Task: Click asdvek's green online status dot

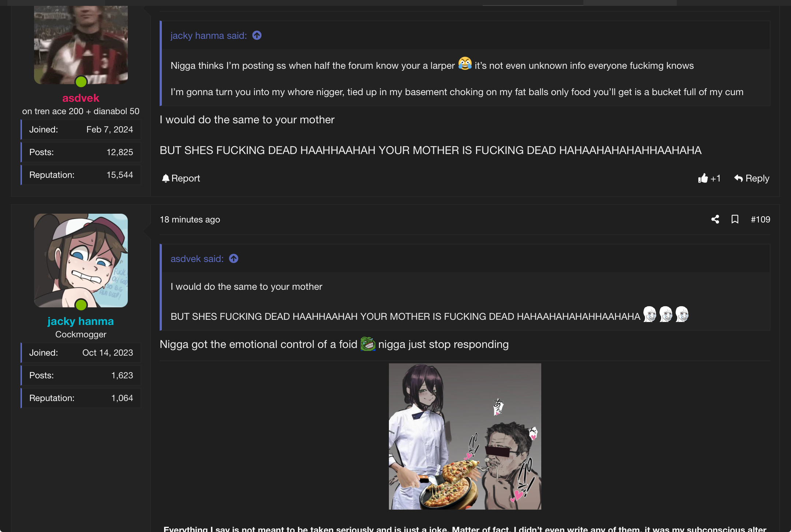Action: (x=81, y=82)
